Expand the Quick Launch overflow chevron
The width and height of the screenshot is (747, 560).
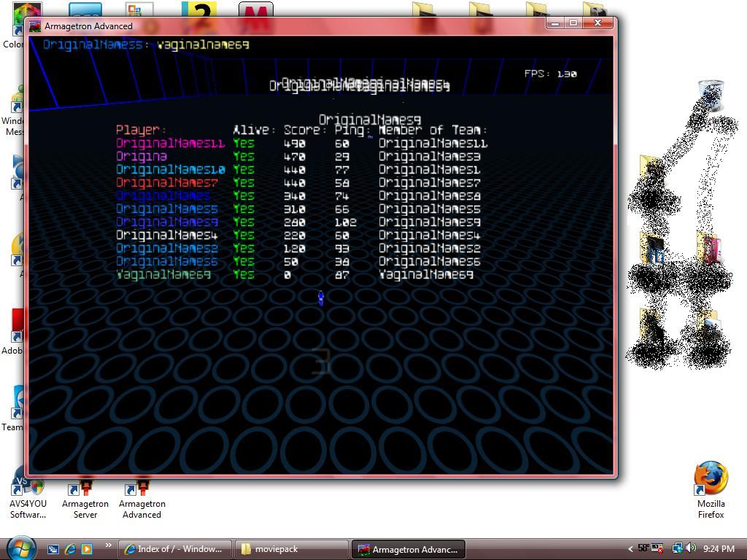coord(109,545)
